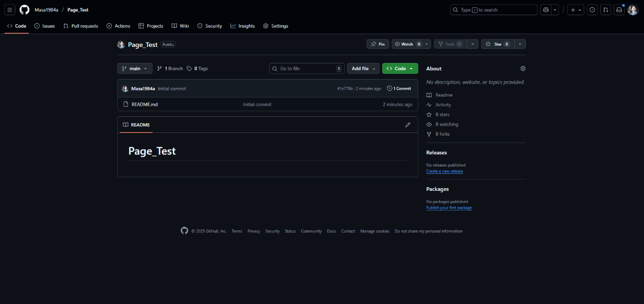
Task: Open pull requests icon in top header
Action: point(606,10)
